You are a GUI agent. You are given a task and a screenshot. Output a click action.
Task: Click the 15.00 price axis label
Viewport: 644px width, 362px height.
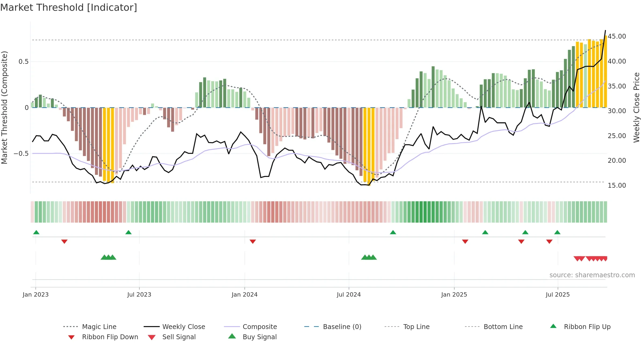617,186
